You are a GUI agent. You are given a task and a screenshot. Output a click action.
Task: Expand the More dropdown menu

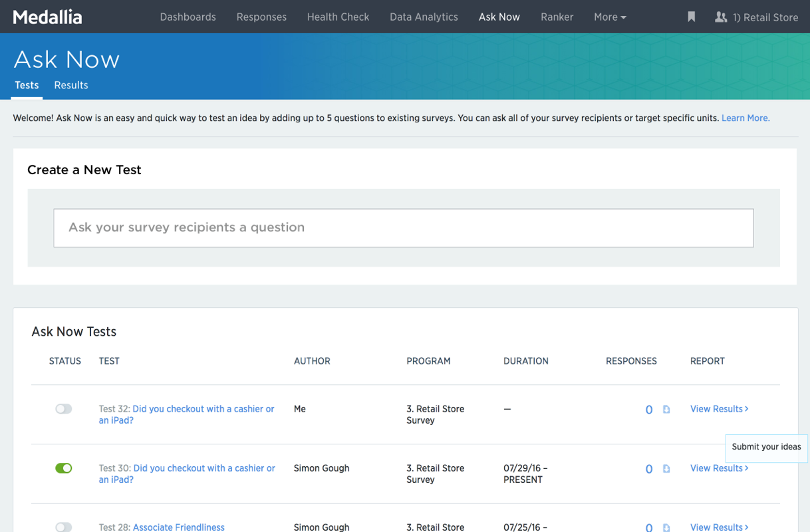point(609,17)
